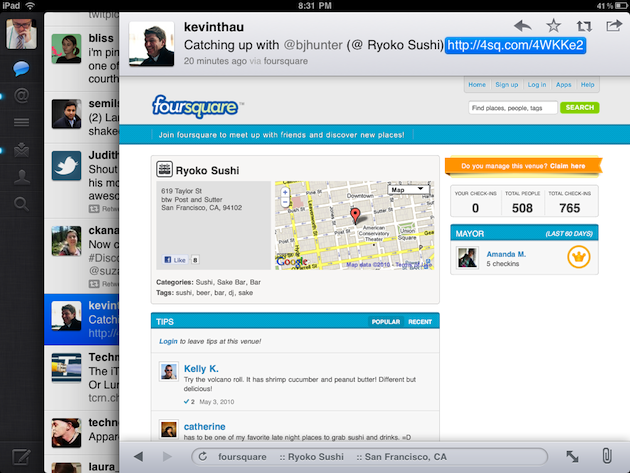Retweet kevinthau's tweet
This screenshot has height=473, width=630.
pos(583,26)
